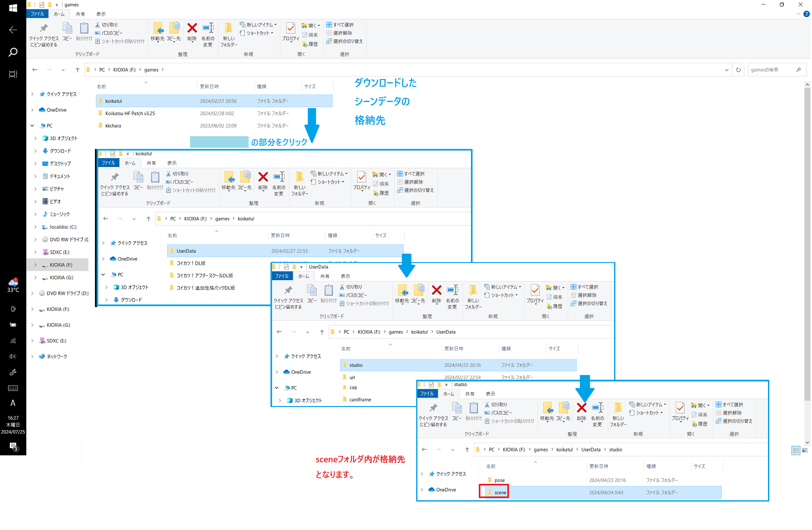Open the Help question mark icon
The image size is (812, 530).
806,14
